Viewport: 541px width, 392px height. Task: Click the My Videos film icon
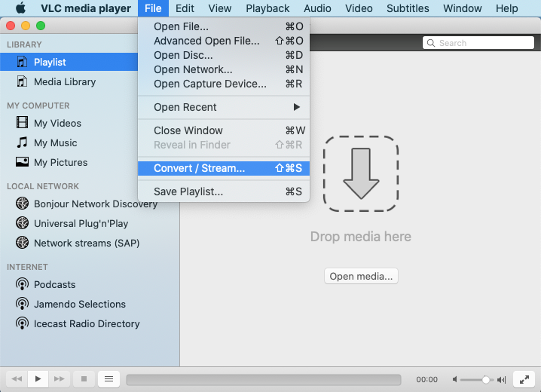22,122
